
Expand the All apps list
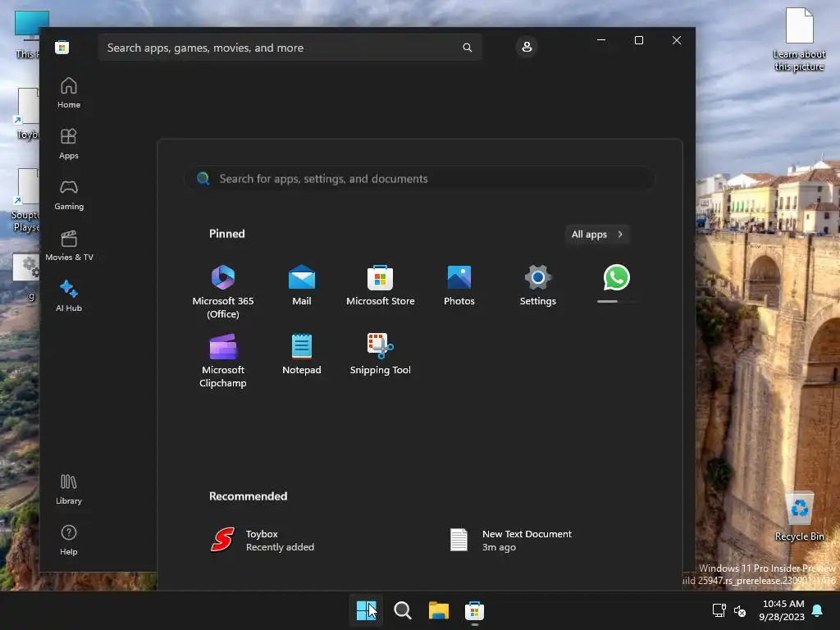pos(597,234)
